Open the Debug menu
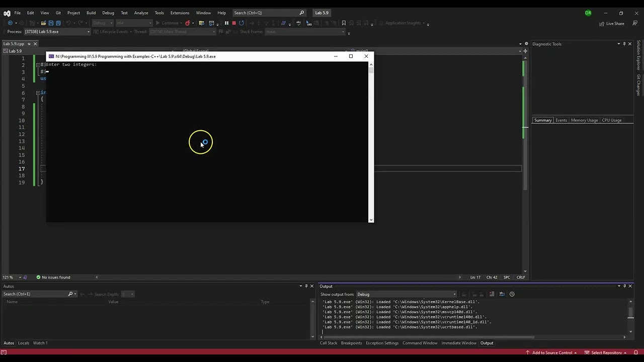The image size is (644, 362). (x=108, y=13)
